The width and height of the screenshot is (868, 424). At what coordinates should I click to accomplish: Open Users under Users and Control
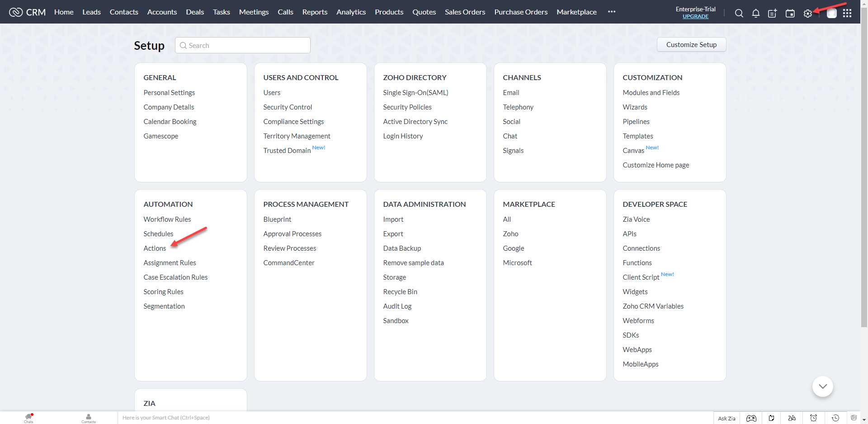click(272, 92)
